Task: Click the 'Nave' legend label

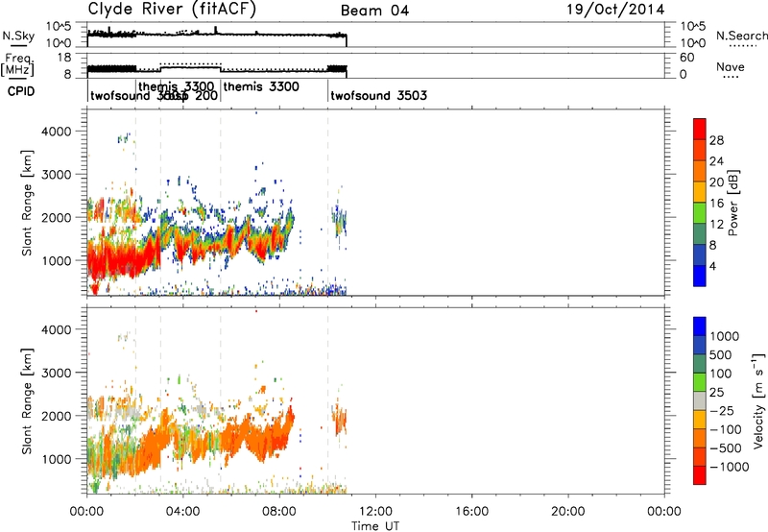Action: tap(731, 67)
